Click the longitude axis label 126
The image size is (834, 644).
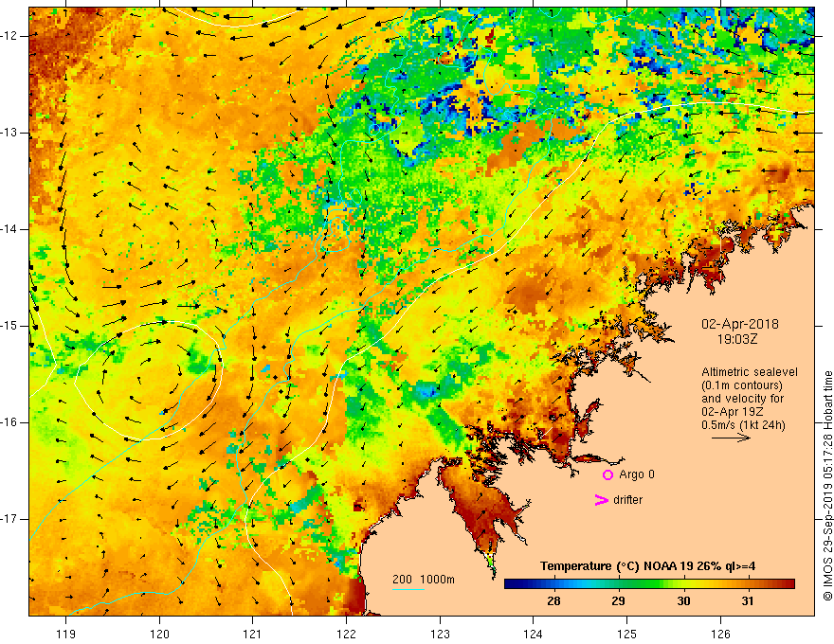coord(720,634)
